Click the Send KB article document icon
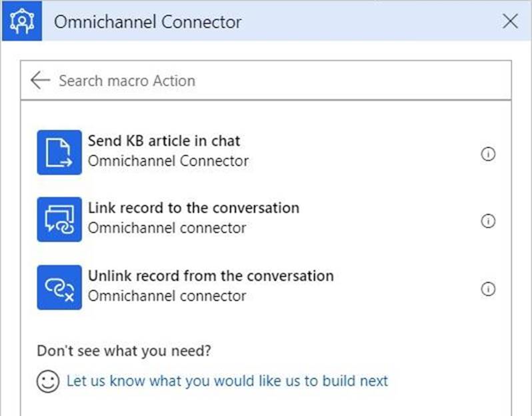Image resolution: width=532 pixels, height=416 pixels. (59, 153)
